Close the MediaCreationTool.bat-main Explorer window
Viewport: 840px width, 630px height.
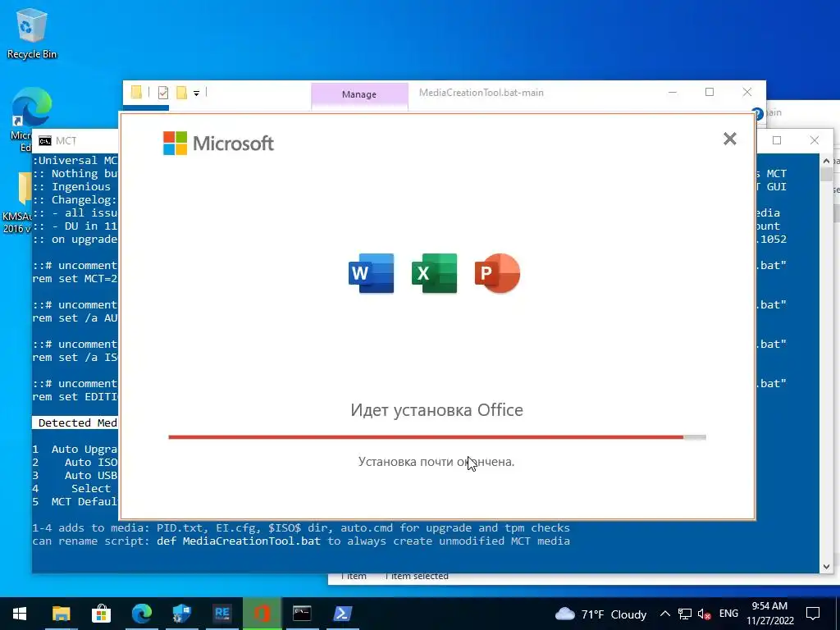[746, 92]
